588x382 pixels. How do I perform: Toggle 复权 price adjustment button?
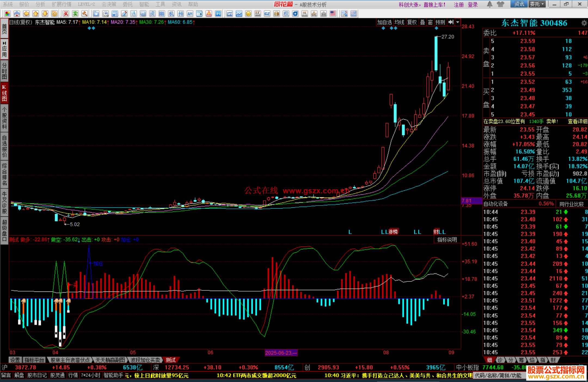(412, 22)
